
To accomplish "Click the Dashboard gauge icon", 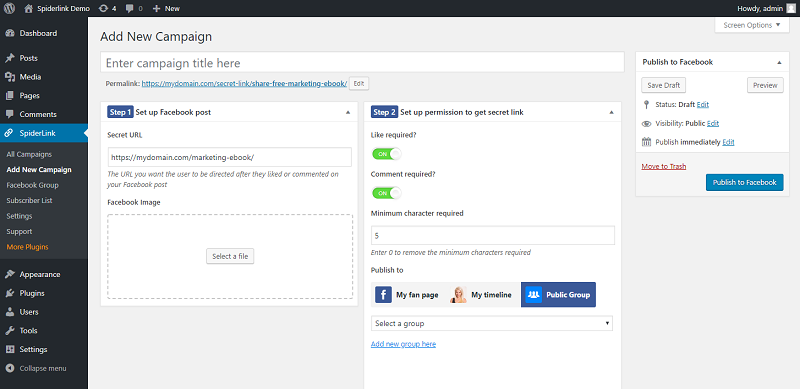I will coord(10,33).
